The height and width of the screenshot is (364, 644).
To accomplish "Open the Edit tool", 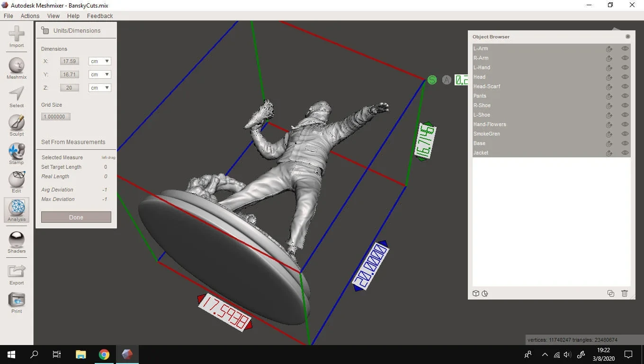I will click(x=16, y=182).
